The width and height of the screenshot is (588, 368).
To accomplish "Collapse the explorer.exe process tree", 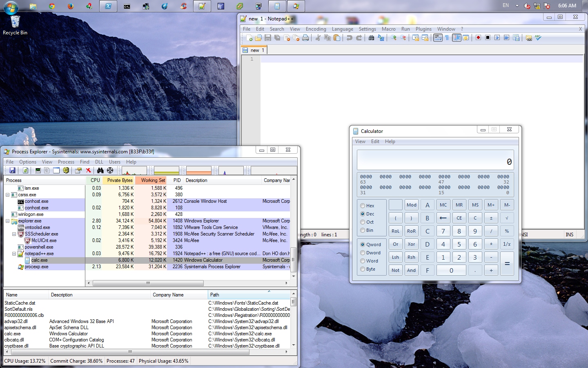I will point(7,221).
